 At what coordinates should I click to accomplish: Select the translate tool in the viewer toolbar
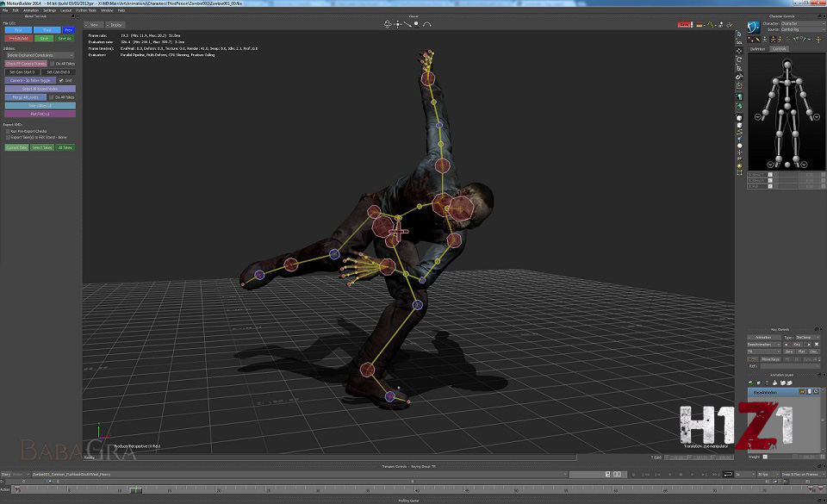tap(739, 51)
